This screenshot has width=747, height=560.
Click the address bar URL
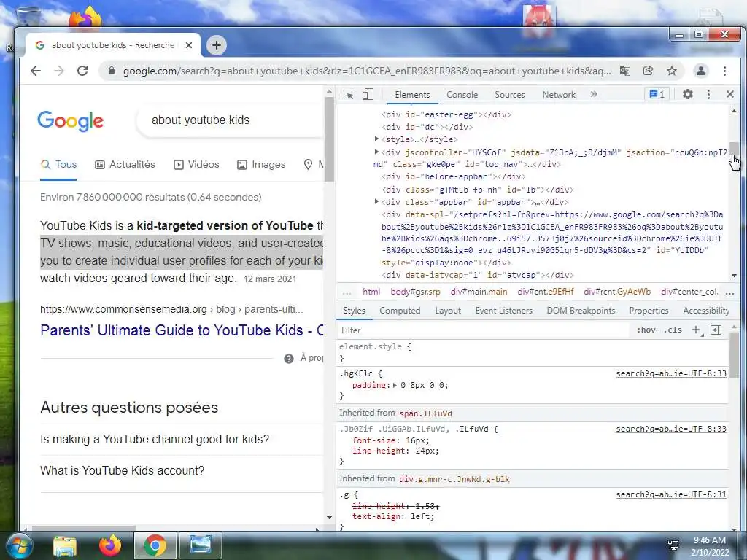(366, 71)
